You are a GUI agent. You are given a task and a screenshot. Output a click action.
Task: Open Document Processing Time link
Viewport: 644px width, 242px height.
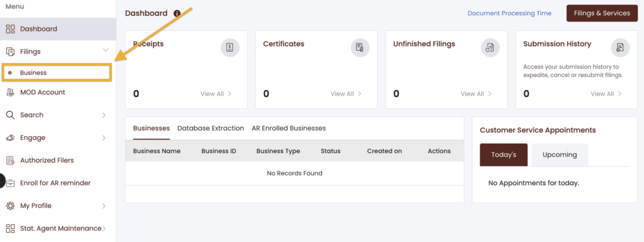[x=509, y=13]
